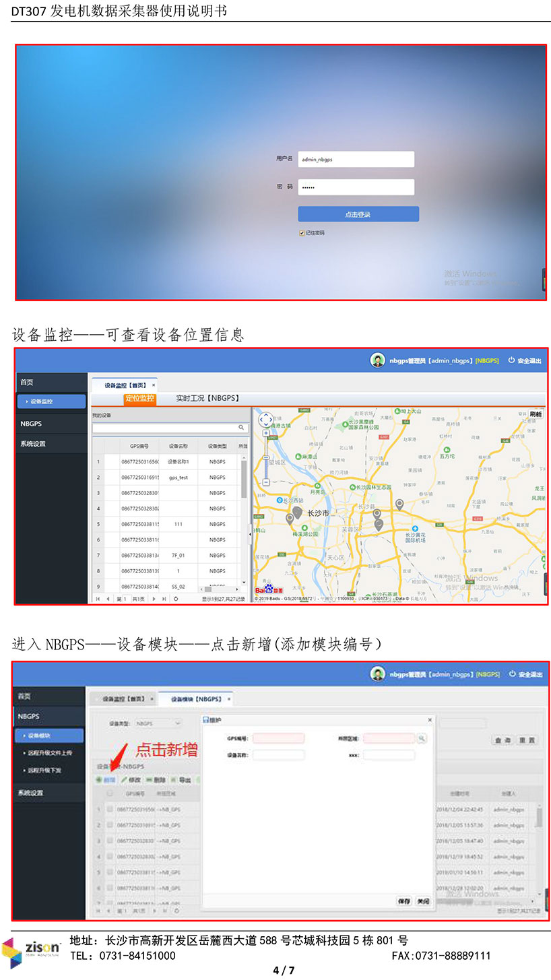Click the map zoom in plus icon
Image resolution: width=551 pixels, height=980 pixels.
(266, 433)
